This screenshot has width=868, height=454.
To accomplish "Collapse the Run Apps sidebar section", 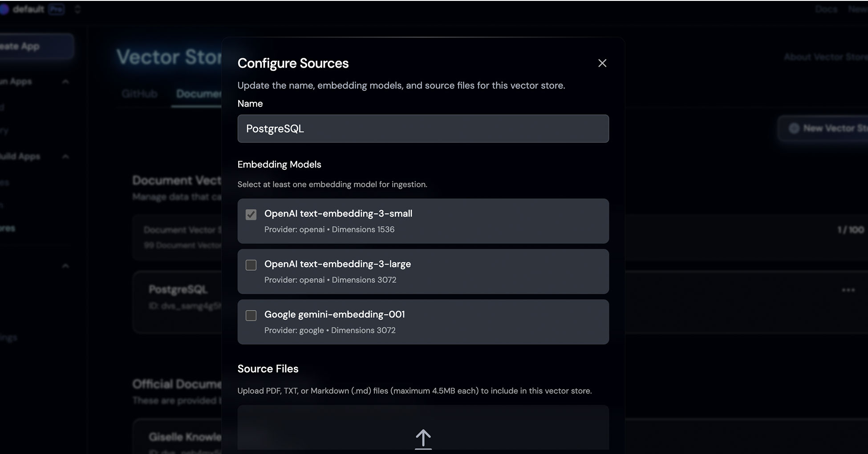I will coord(65,82).
